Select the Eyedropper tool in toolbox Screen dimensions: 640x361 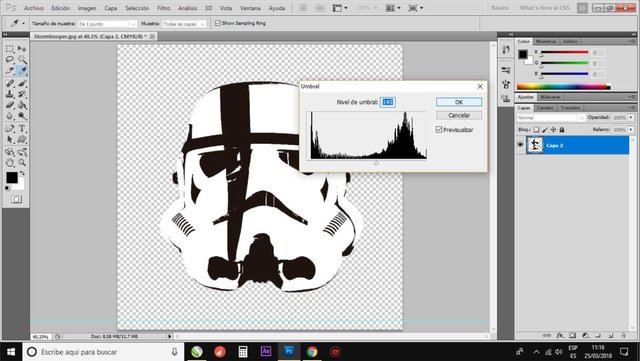coord(22,71)
